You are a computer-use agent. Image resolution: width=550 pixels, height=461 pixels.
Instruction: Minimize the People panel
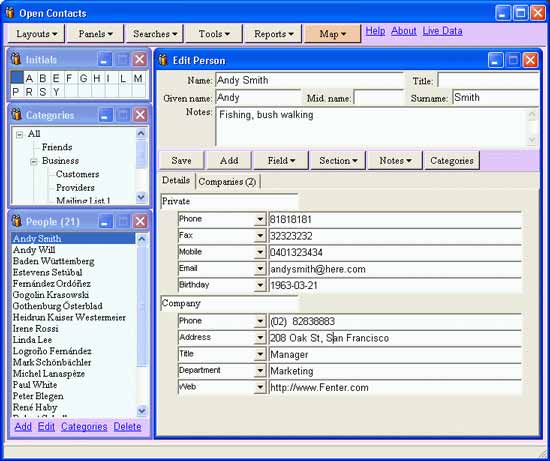point(106,221)
